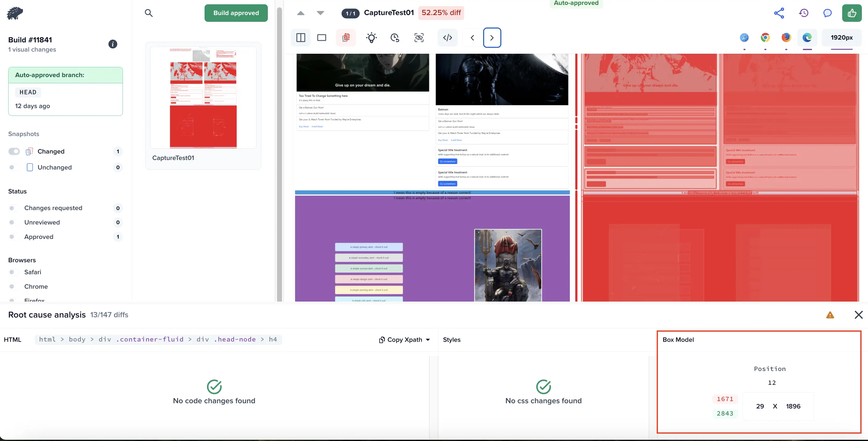The width and height of the screenshot is (868, 441).
Task: Toggle the Changed snapshots filter
Action: tap(14, 151)
